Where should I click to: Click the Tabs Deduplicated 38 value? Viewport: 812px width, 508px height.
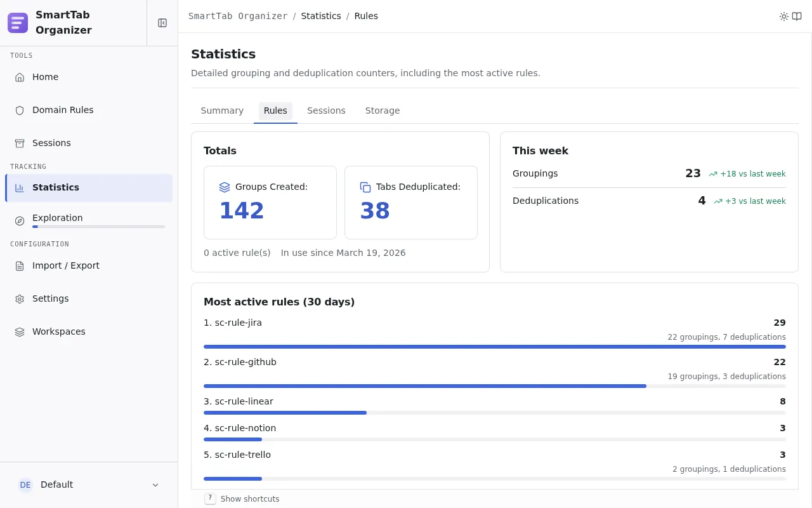click(375, 211)
